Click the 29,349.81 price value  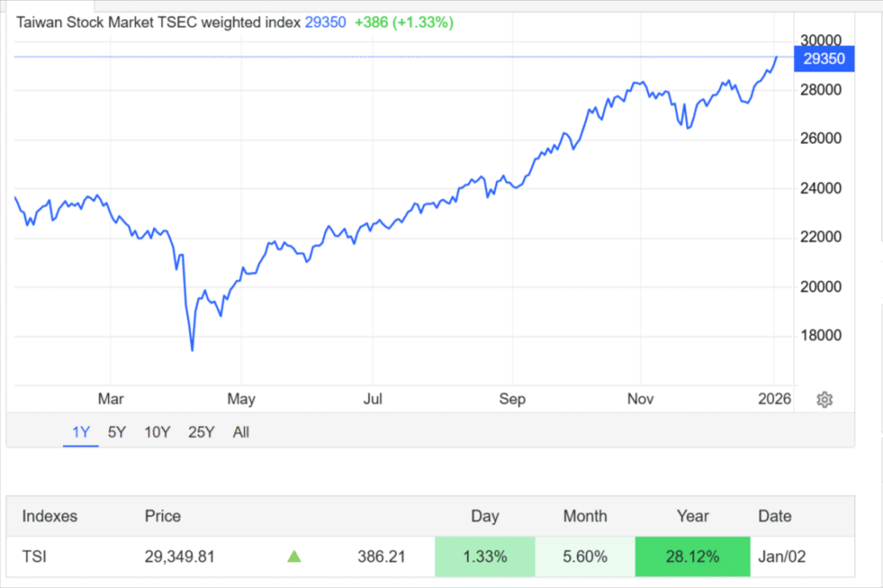(180, 557)
